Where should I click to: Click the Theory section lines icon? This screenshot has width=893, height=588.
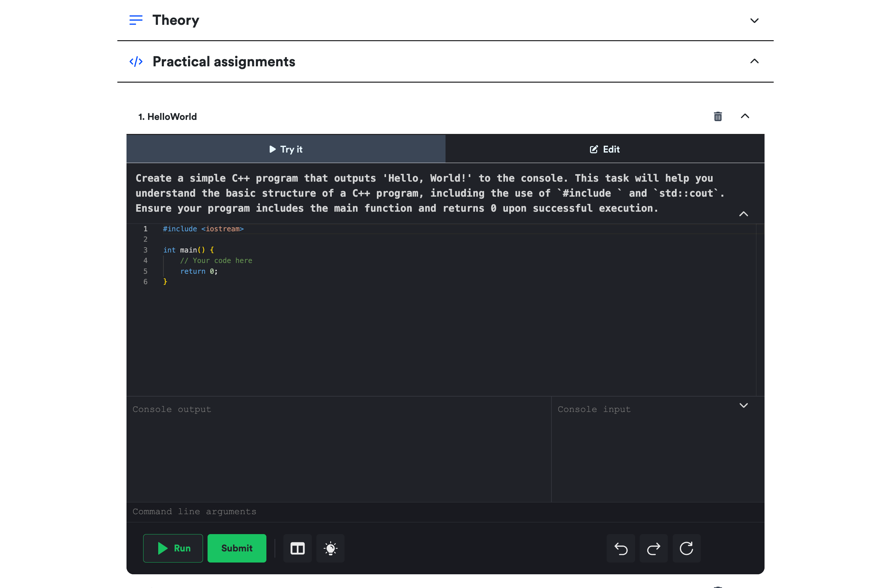tap(136, 20)
